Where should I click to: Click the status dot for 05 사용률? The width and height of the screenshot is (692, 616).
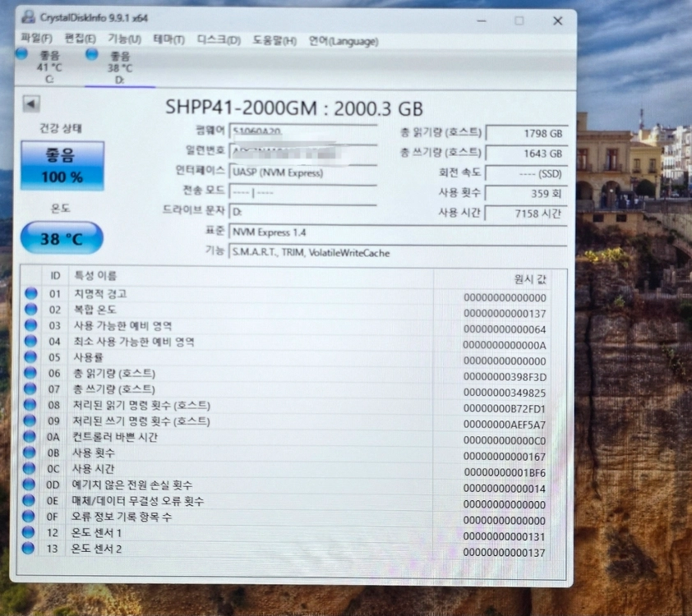pyautogui.click(x=30, y=356)
